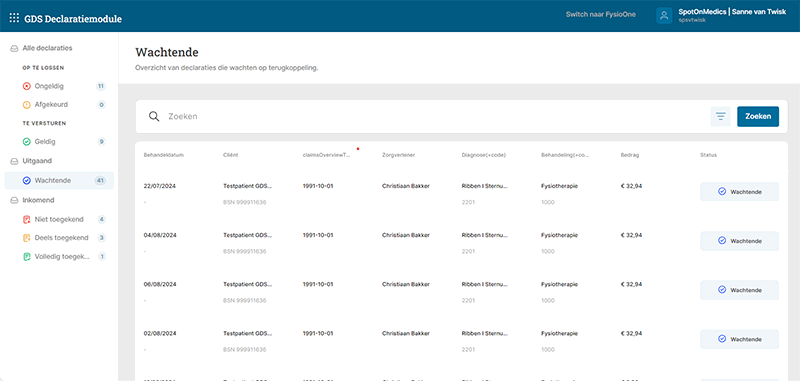
Task: Click the Niet toegekend document icon
Action: click(27, 219)
